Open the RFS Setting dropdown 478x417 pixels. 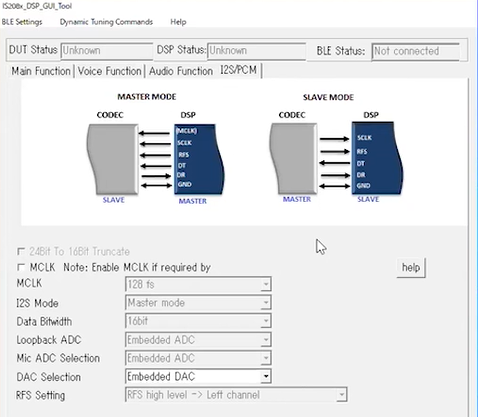pos(236,395)
